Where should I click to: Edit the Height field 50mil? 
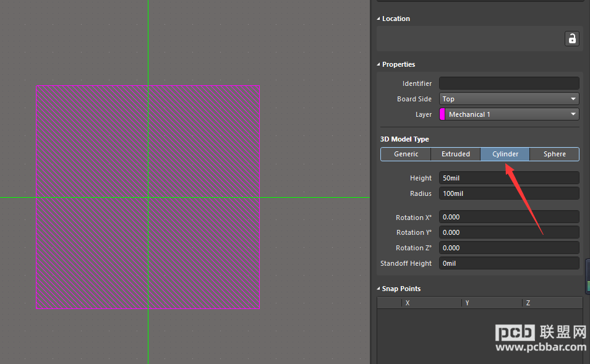[509, 178]
